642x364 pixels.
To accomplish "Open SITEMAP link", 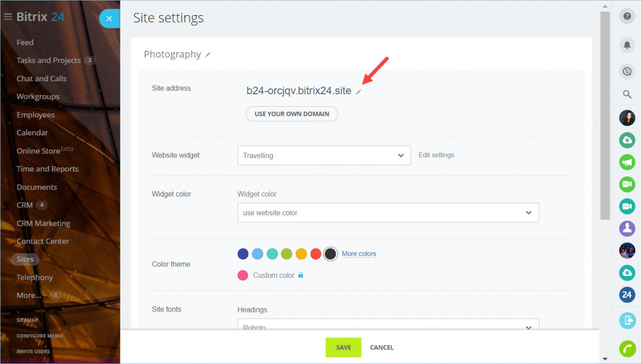I will coord(27,320).
